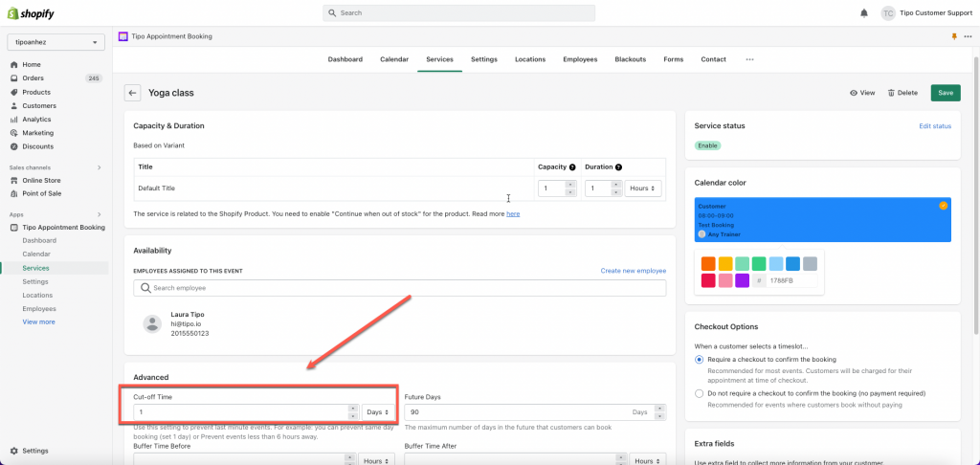The image size is (980, 465).
Task: Open the Buffer Time After Hours dropdown
Action: (x=648, y=460)
